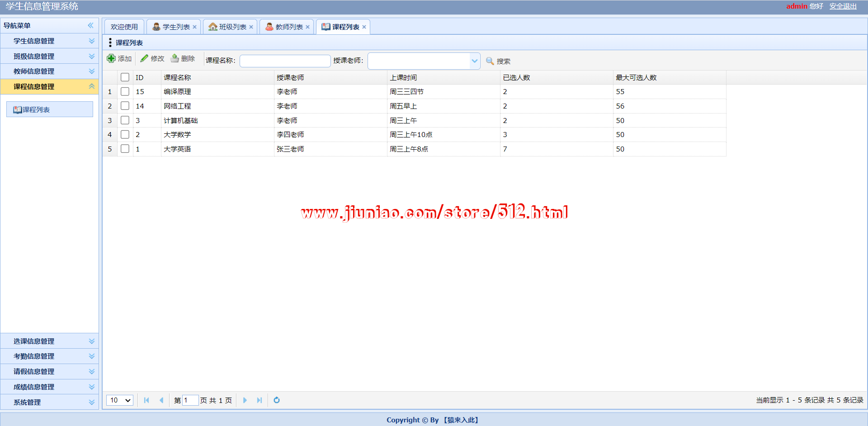
Task: Expand 选课信息管理 menu section
Action: click(x=92, y=341)
